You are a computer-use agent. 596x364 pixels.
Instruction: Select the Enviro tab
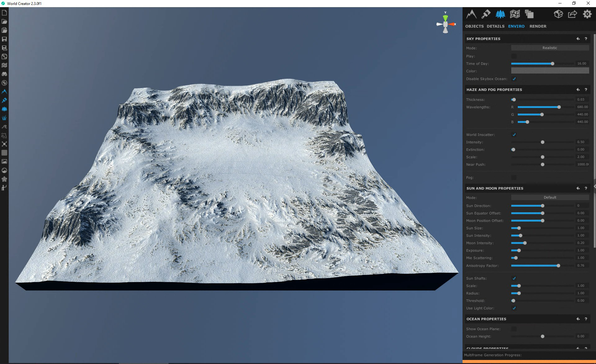pyautogui.click(x=516, y=26)
